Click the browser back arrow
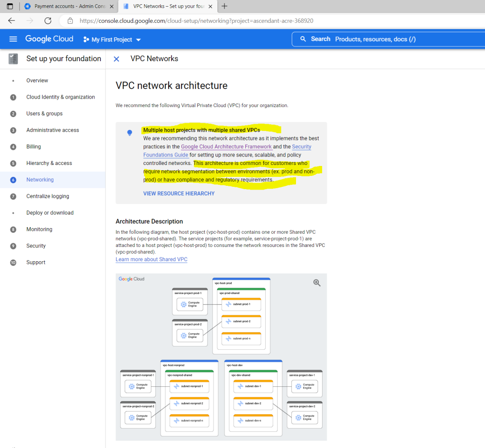The width and height of the screenshot is (485, 448). tap(11, 21)
